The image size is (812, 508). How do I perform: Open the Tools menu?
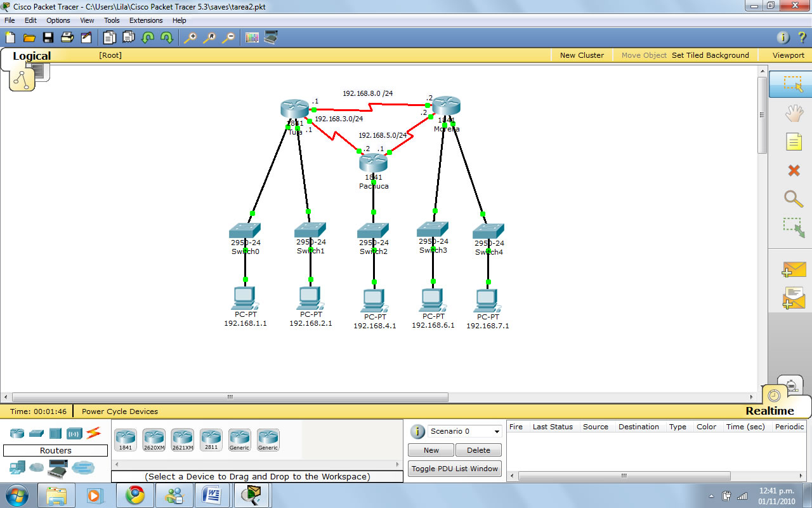tap(112, 20)
